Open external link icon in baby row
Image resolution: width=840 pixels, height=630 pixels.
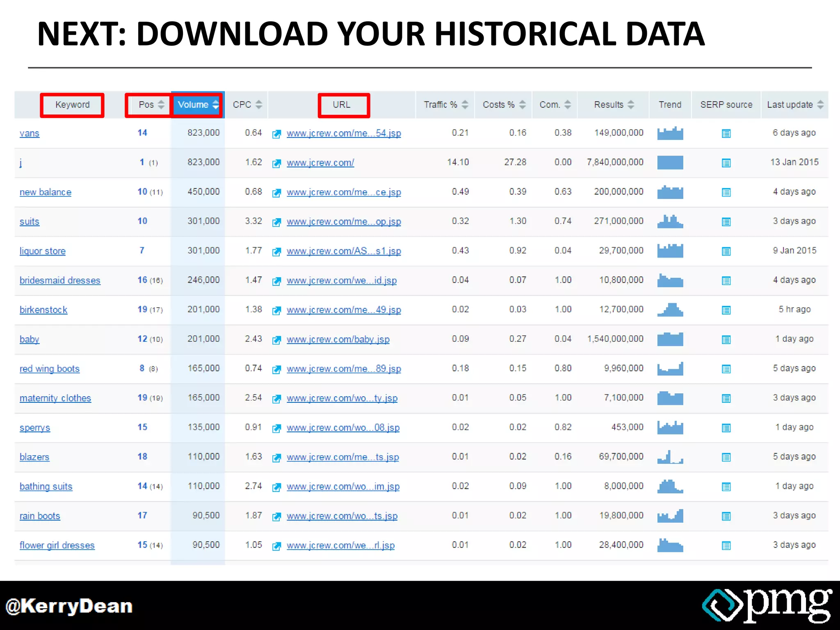pyautogui.click(x=277, y=340)
